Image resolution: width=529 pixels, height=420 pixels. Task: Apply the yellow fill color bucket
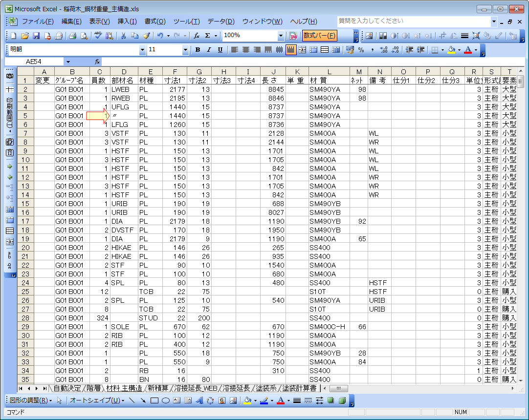(x=451, y=50)
